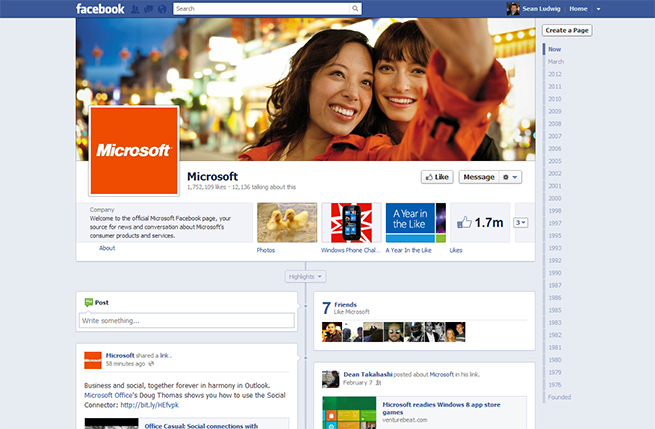Click the globe privacy icon beside 58 minutes ago
655x429 pixels.
pos(151,364)
